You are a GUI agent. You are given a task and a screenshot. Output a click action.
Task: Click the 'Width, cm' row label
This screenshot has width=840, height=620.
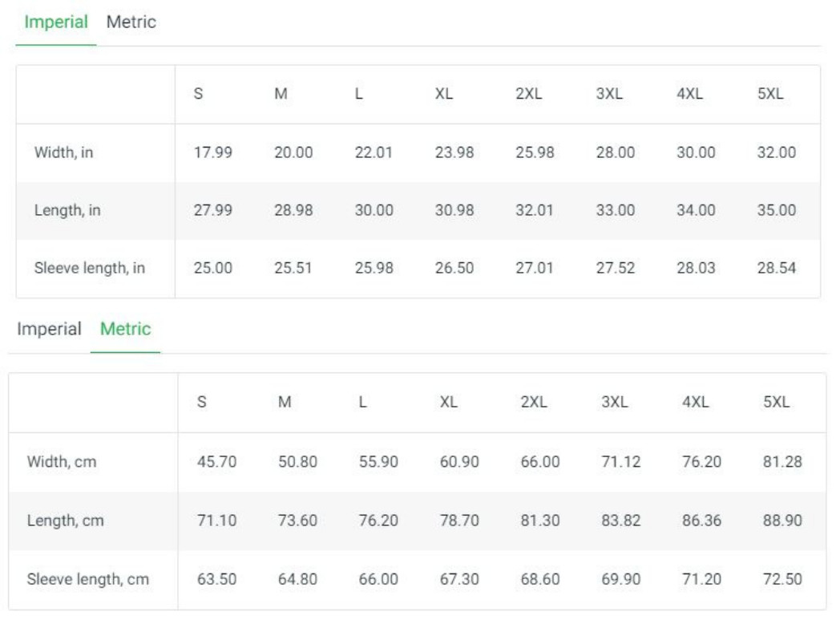62,462
